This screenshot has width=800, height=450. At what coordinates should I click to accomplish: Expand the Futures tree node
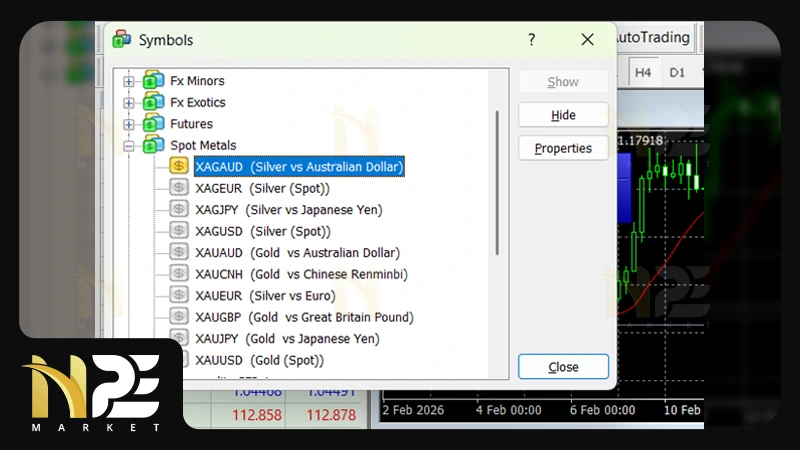coord(129,124)
